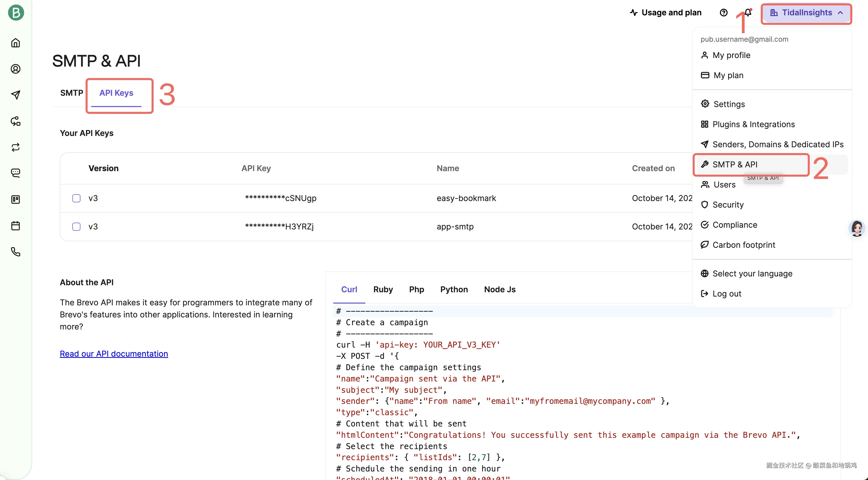
Task: Open the help question mark icon
Action: coord(724,13)
